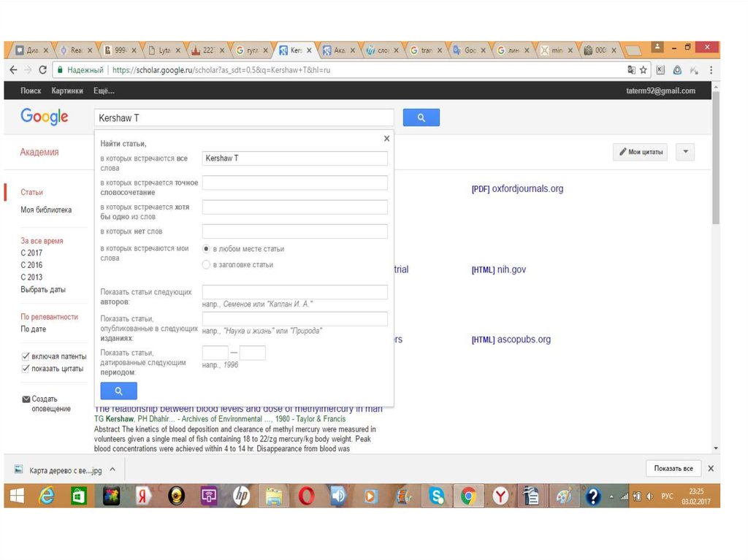
Task: Switch to the tran Google tab
Action: [426, 50]
